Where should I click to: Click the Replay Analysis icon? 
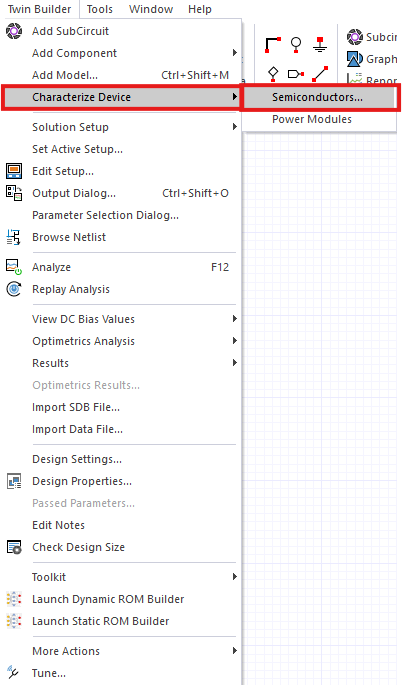point(14,289)
